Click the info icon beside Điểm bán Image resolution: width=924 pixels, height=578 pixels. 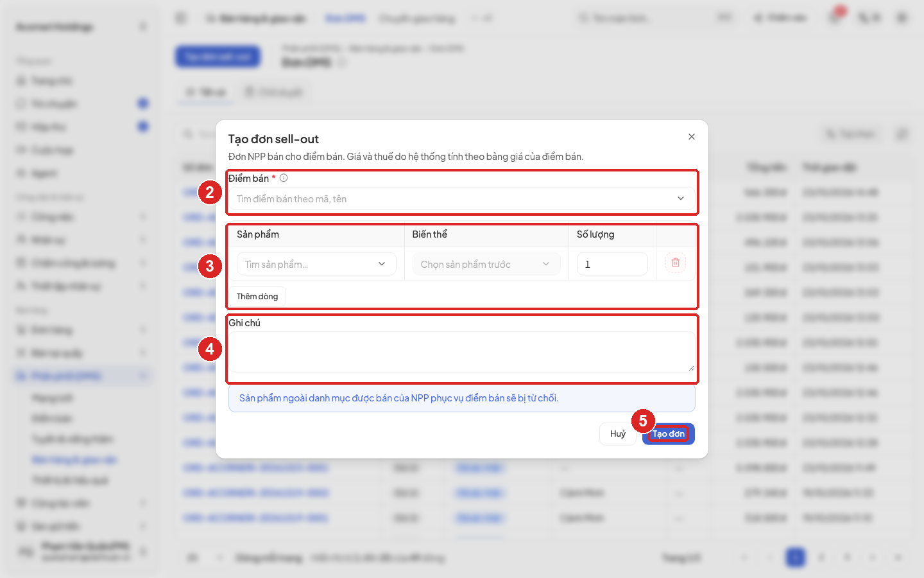[284, 178]
